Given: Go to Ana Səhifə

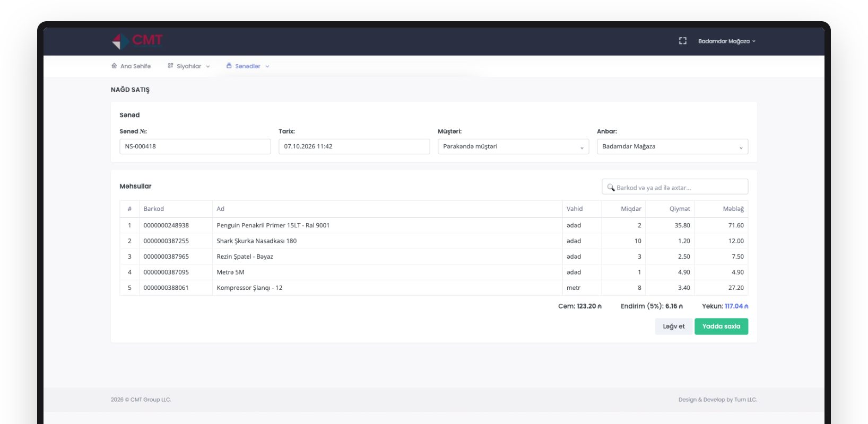Looking at the screenshot, I should click(x=131, y=66).
